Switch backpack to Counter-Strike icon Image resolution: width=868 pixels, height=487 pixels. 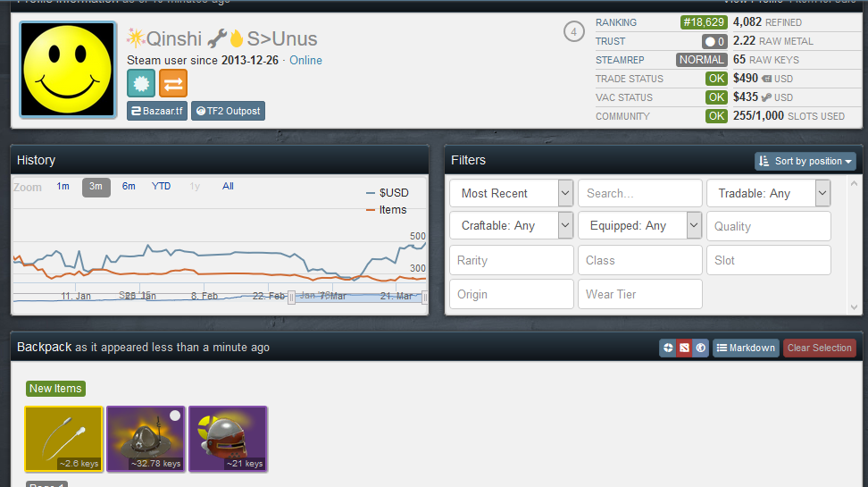point(700,348)
